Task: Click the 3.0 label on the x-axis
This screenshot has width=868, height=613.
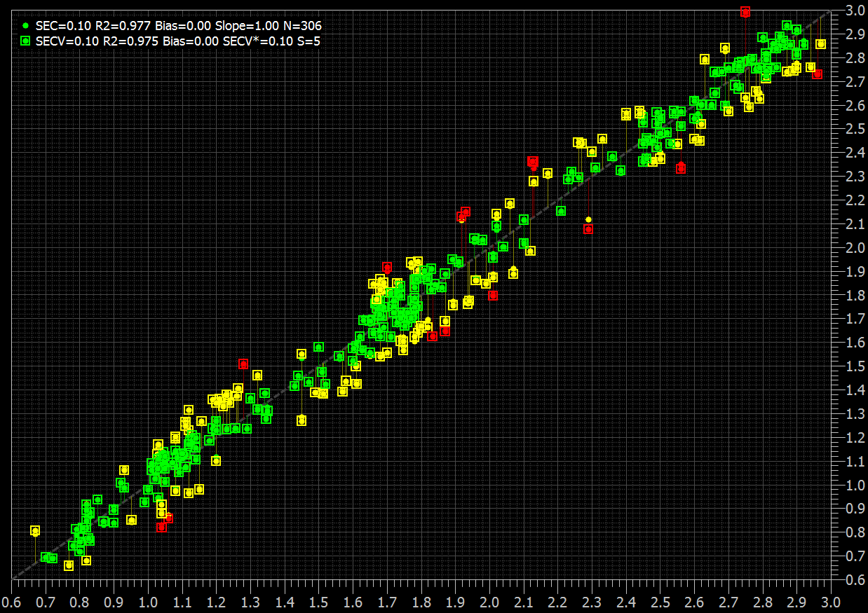Action: pyautogui.click(x=831, y=602)
